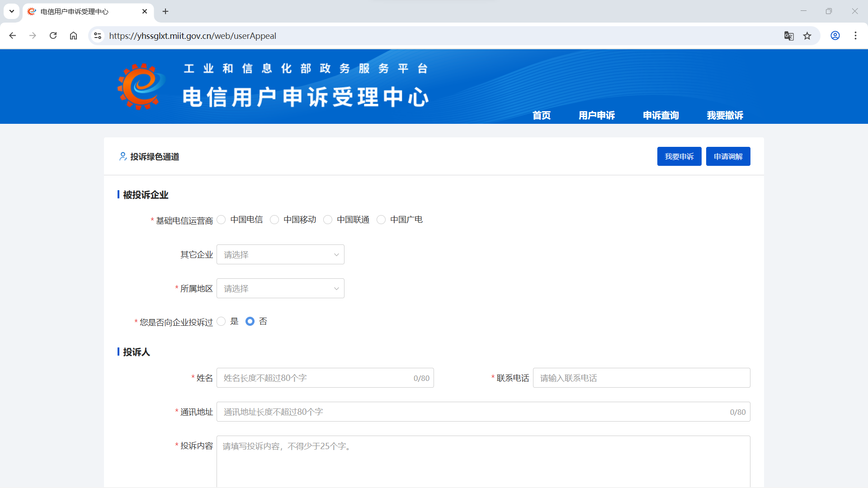This screenshot has width=868, height=488.
Task: Open the browser profile icon
Action: 835,36
